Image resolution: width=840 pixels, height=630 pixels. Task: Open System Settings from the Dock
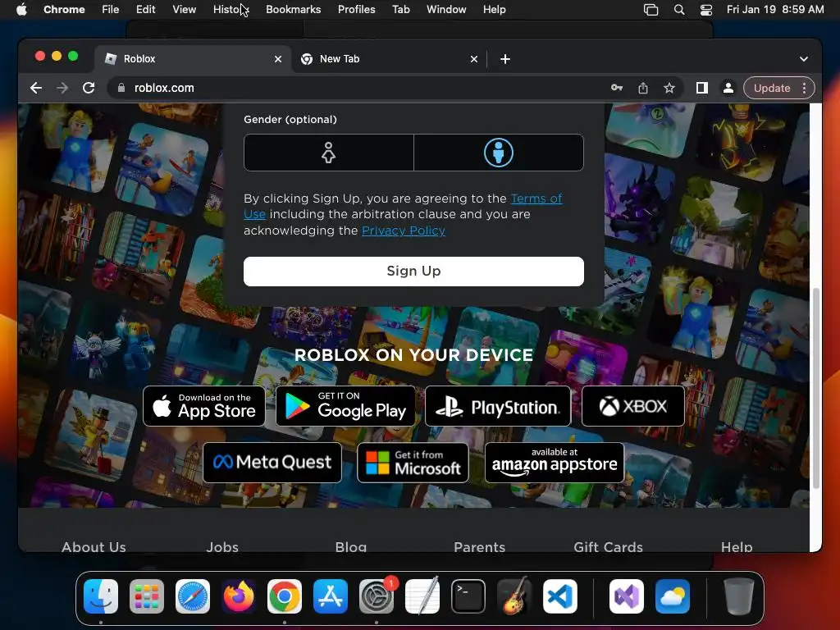click(376, 596)
